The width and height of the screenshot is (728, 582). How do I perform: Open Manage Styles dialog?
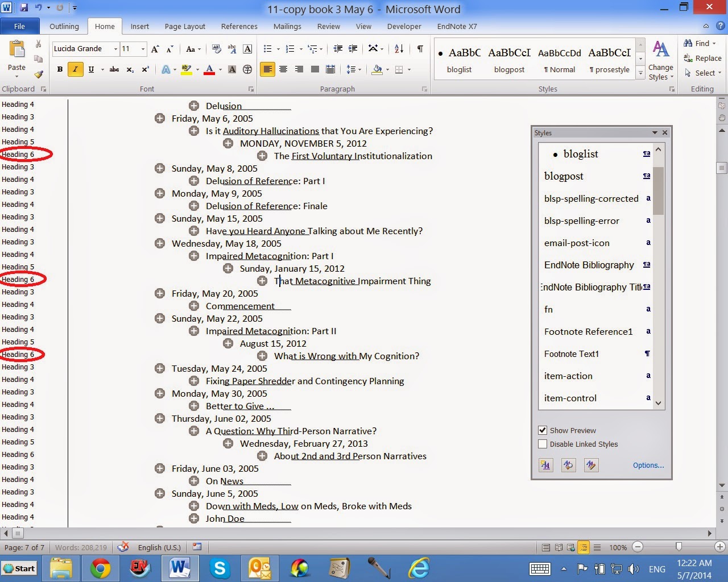pos(591,465)
